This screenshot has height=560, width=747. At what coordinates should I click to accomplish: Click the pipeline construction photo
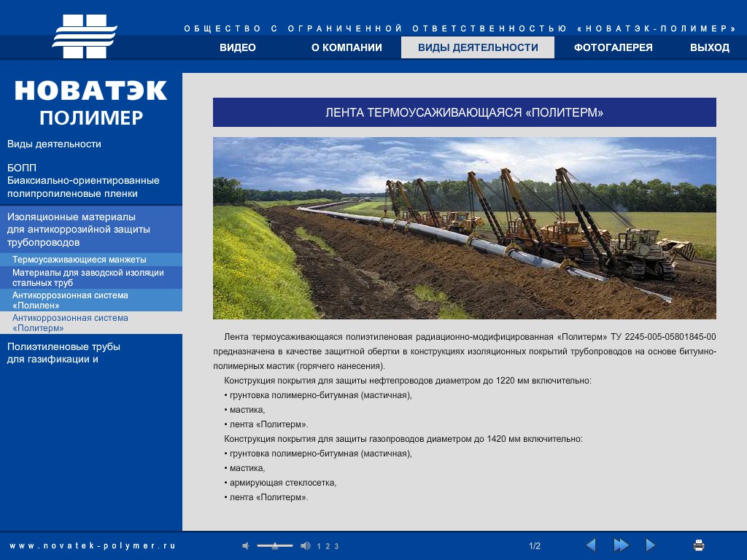tap(465, 228)
